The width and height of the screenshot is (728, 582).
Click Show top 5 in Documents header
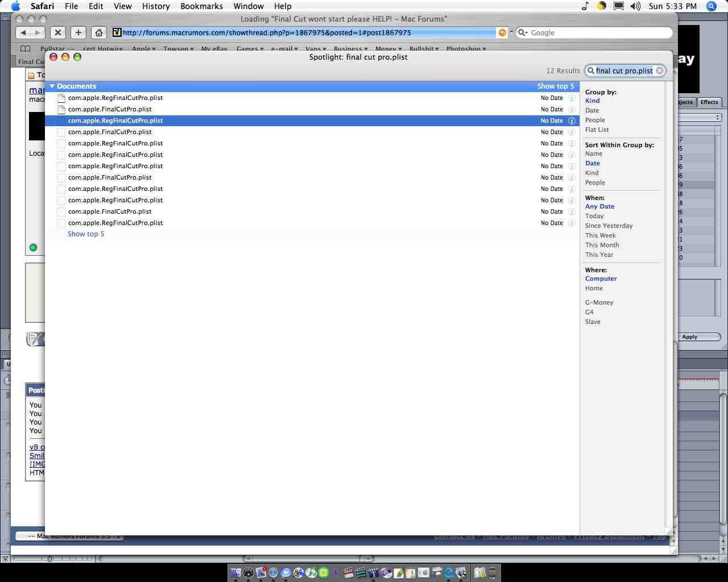tap(555, 86)
